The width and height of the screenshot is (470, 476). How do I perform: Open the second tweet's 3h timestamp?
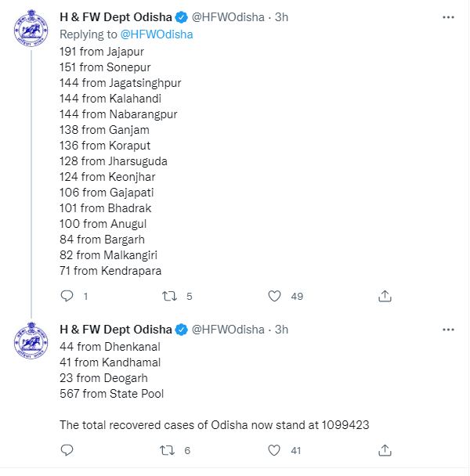tap(281, 330)
